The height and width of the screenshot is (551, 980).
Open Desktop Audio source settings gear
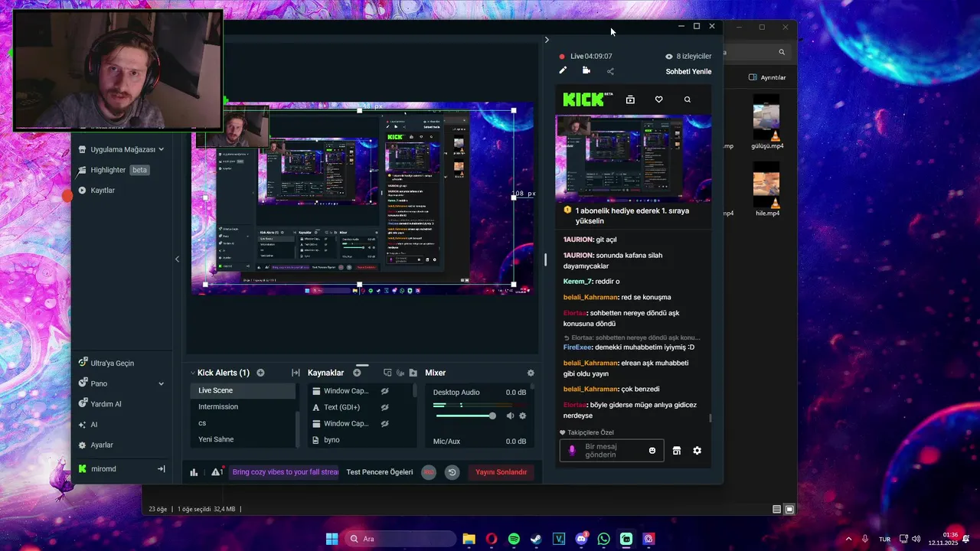tap(523, 416)
